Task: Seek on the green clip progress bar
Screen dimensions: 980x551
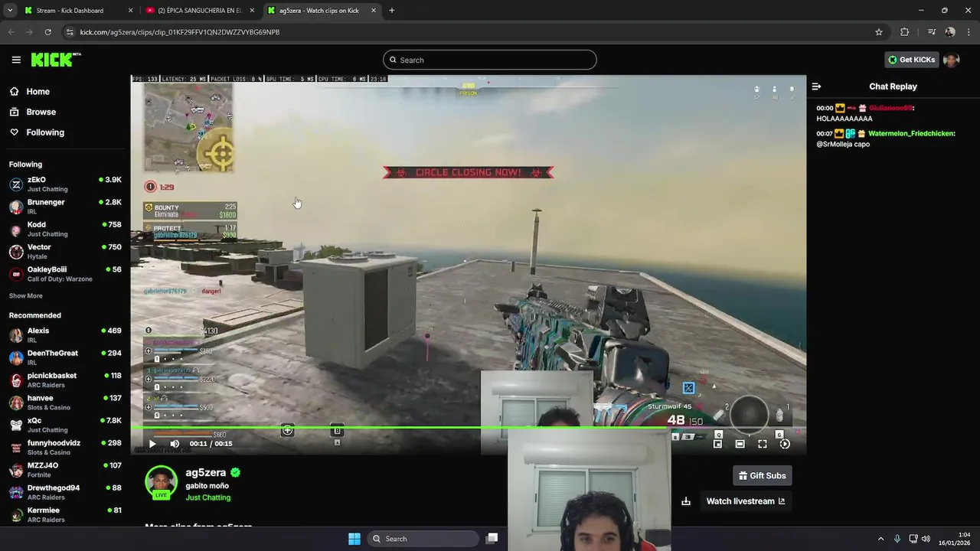Action: click(468, 428)
